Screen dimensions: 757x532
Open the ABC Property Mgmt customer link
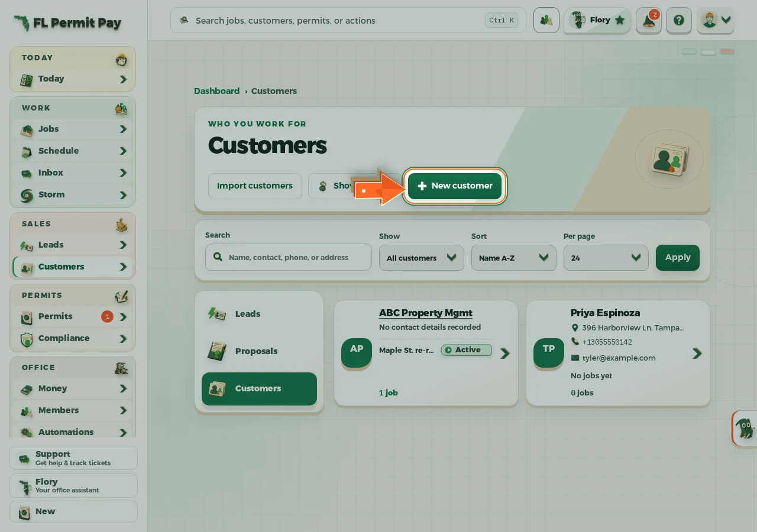tap(426, 313)
